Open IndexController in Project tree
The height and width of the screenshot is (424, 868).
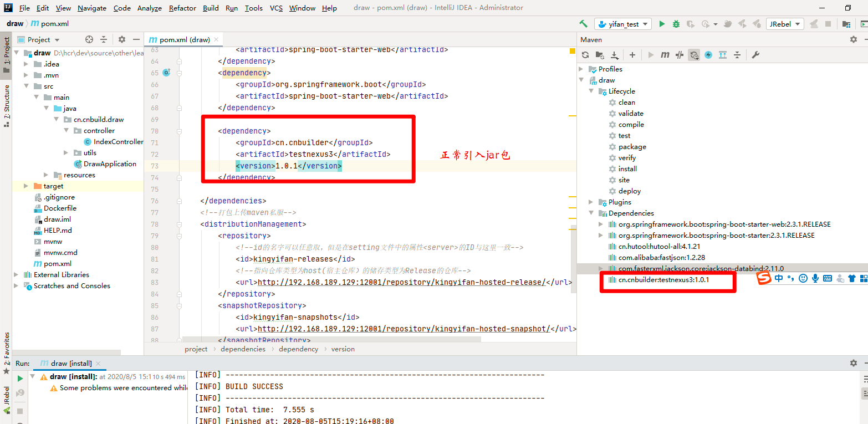[113, 142]
